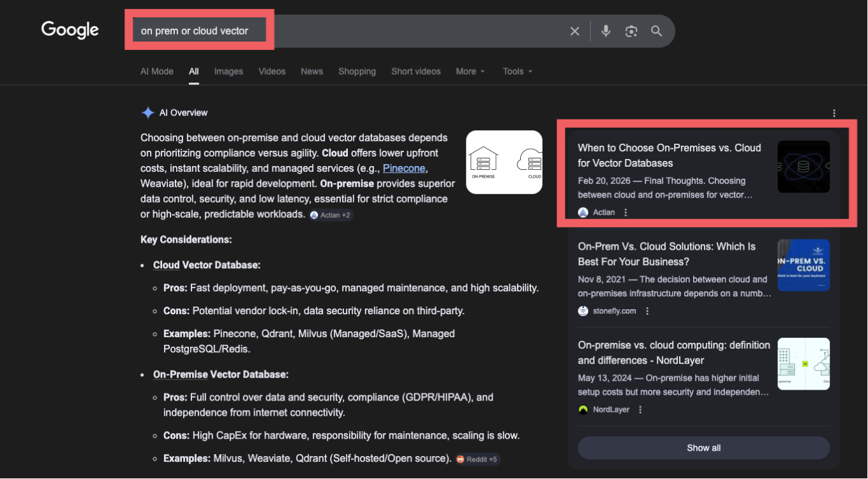Click the stonefly.com source name
This screenshot has height=479, width=868.
click(615, 311)
